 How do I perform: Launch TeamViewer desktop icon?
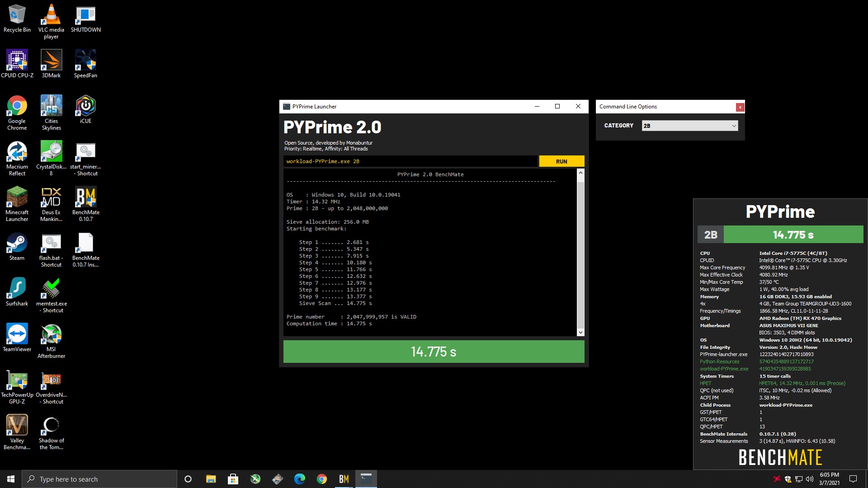tap(17, 338)
